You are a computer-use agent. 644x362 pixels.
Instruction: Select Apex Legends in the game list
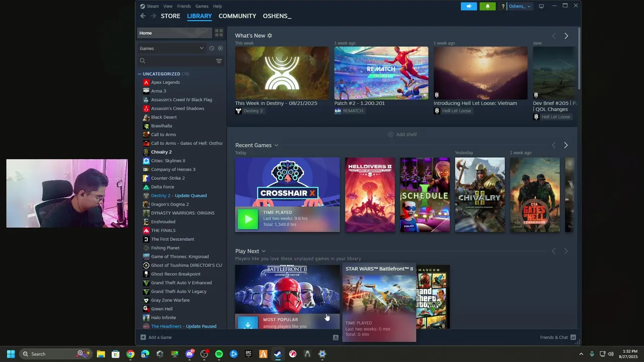click(166, 82)
